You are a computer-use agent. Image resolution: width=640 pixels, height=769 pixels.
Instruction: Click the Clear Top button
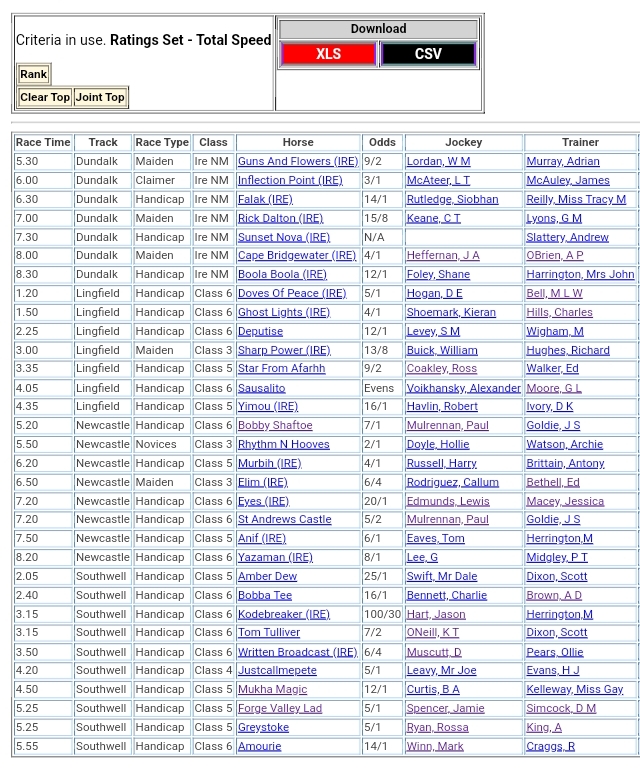45,97
